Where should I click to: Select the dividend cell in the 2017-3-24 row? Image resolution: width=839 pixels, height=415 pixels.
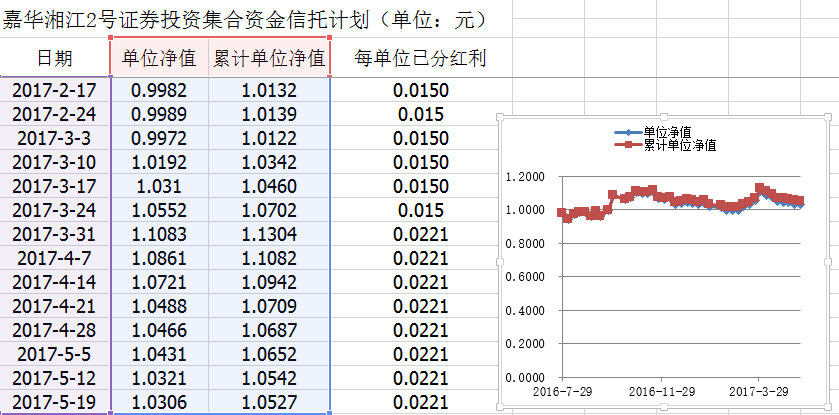point(420,210)
